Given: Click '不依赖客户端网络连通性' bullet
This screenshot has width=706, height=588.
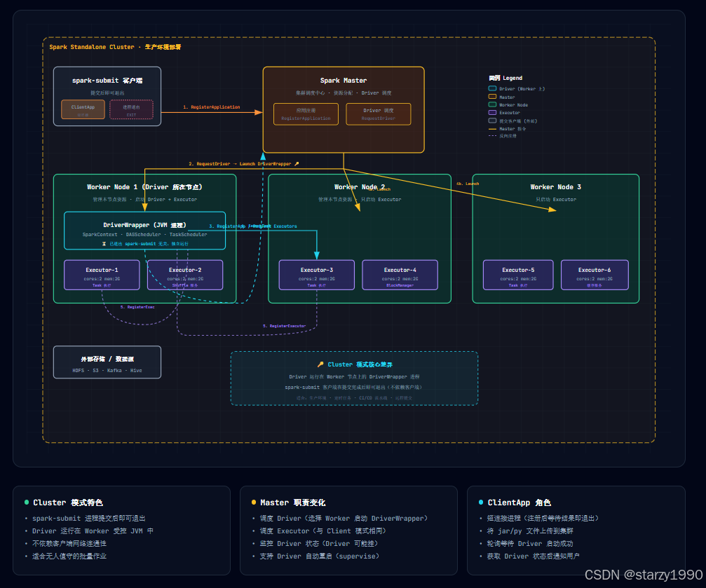Looking at the screenshot, I should 69,544.
